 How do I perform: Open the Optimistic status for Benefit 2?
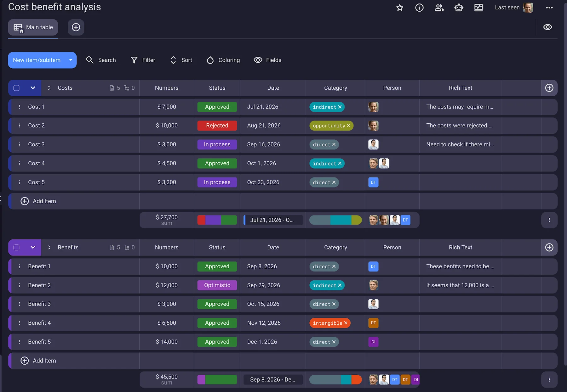pyautogui.click(x=217, y=285)
